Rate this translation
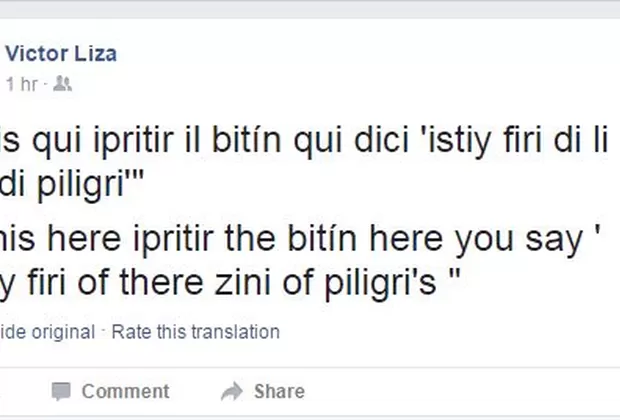 point(195,331)
